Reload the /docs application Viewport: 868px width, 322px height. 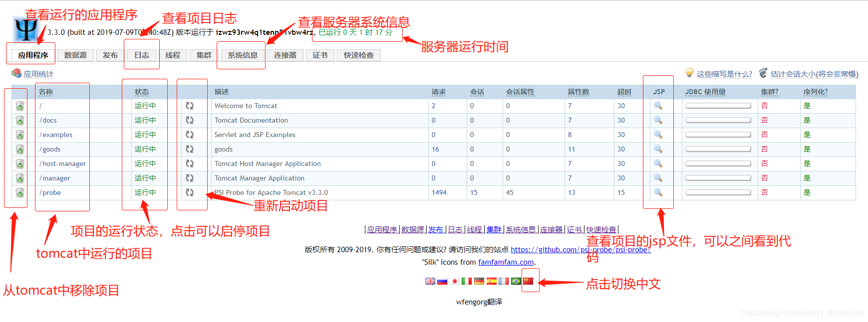[x=190, y=120]
